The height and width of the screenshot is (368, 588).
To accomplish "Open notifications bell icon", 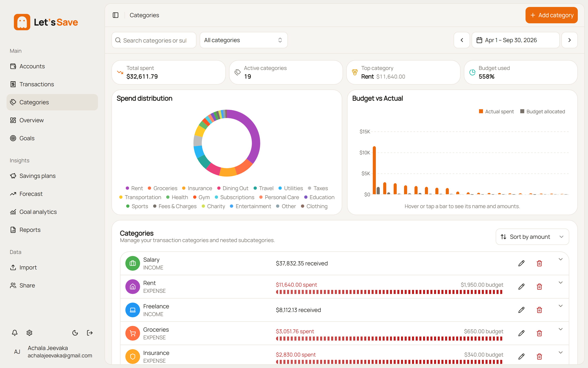I will click(x=14, y=333).
